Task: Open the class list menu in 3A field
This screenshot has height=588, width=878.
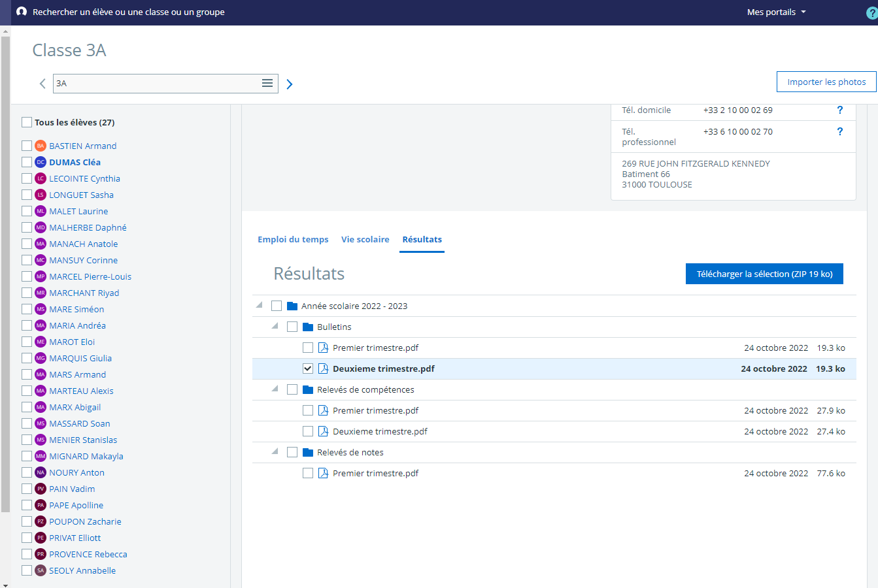Action: pos(267,83)
